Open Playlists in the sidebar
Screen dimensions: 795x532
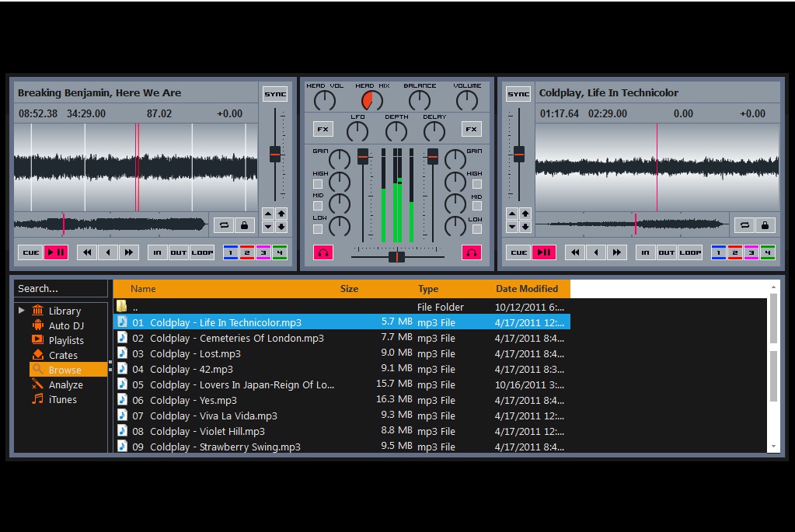click(x=66, y=340)
